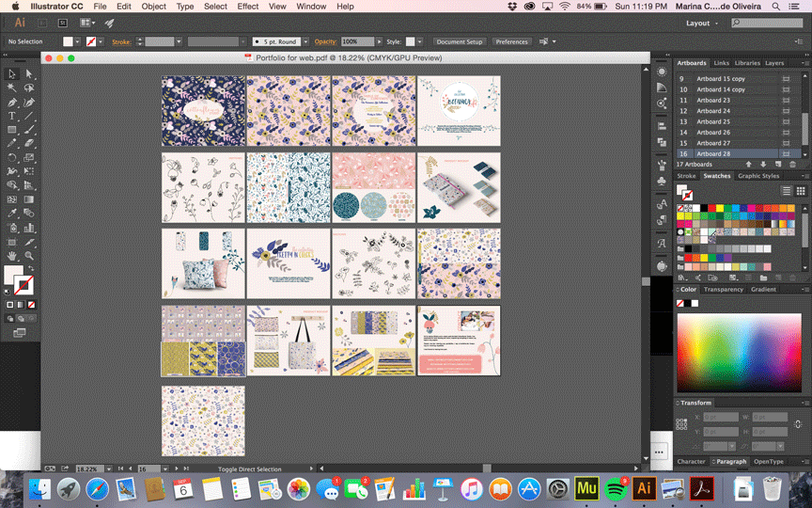The height and width of the screenshot is (508, 812).
Task: Switch Swatches panel to thumbnail view
Action: coord(801,191)
